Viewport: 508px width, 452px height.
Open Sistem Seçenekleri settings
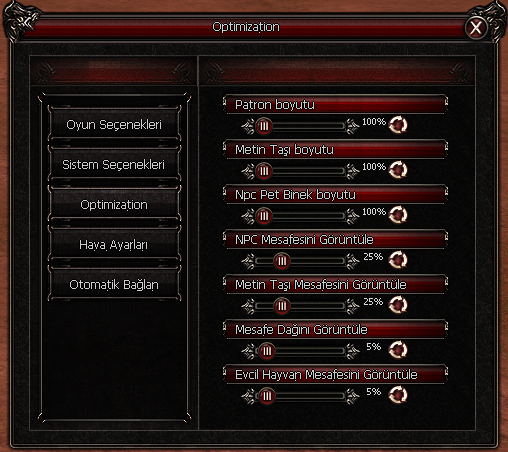pos(114,165)
